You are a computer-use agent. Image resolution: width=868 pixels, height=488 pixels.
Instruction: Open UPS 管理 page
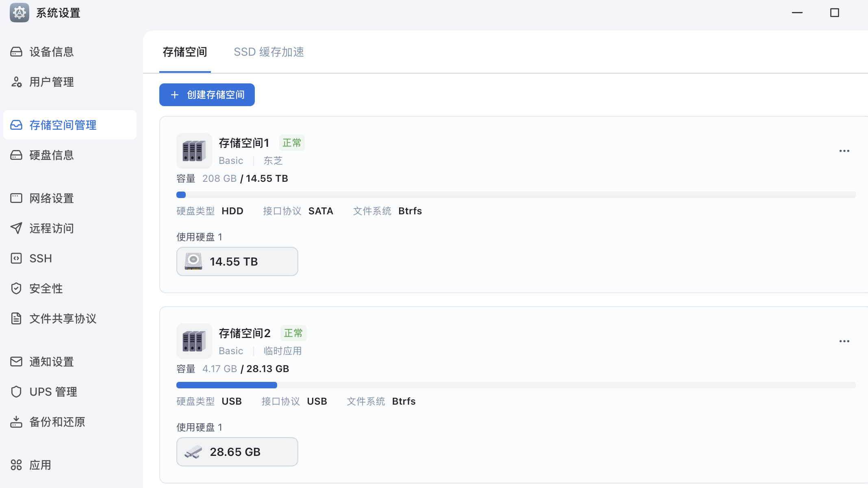click(70, 392)
